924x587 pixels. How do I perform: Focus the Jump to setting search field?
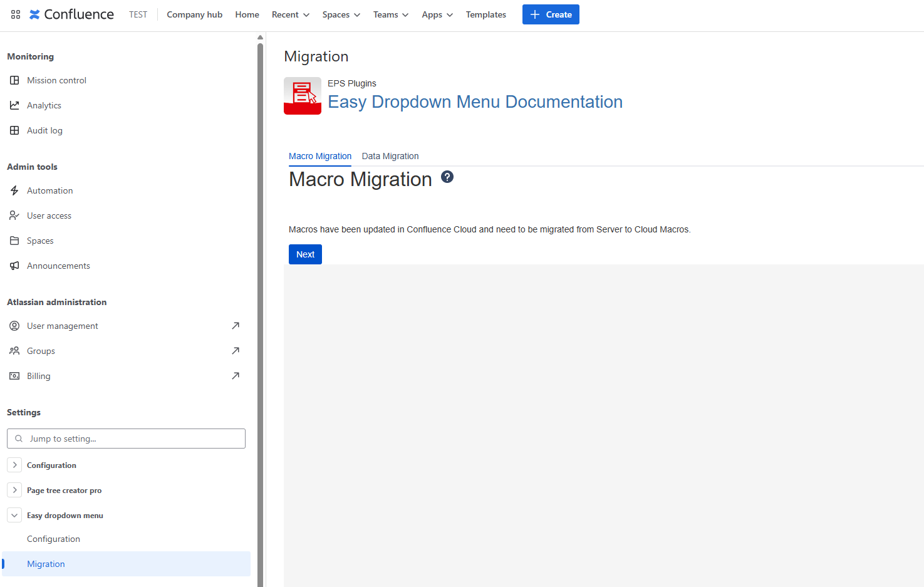click(x=132, y=439)
